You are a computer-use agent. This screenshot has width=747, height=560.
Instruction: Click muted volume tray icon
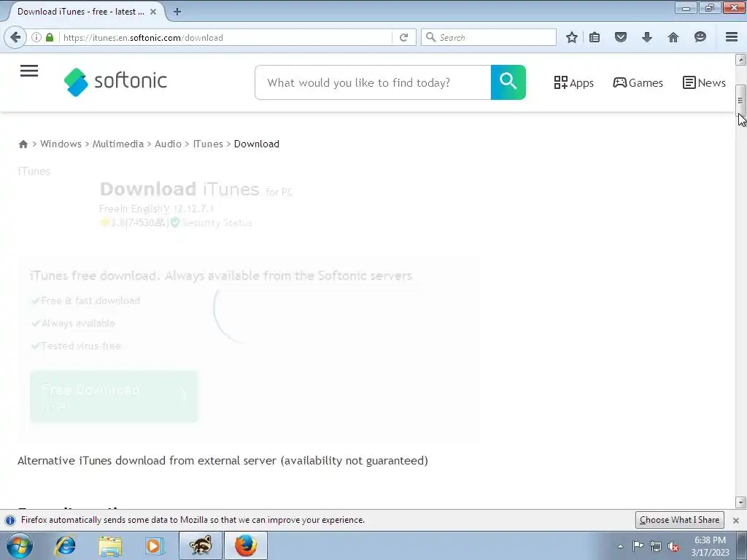pos(673,546)
